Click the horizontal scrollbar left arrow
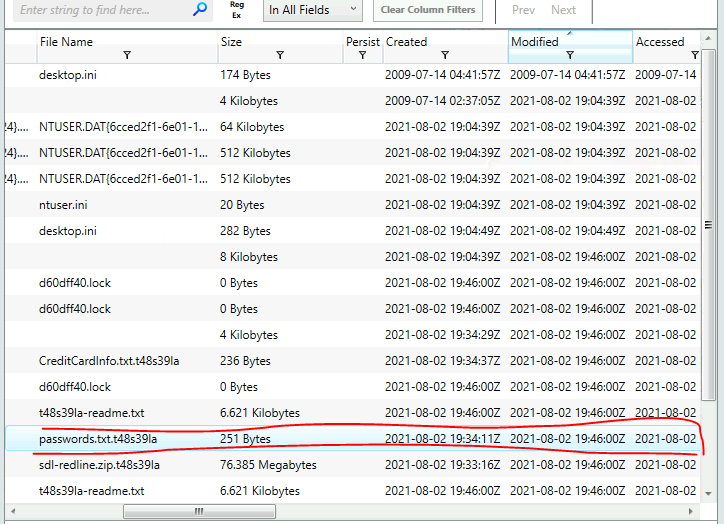Image resolution: width=724 pixels, height=524 pixels. pyautogui.click(x=13, y=511)
